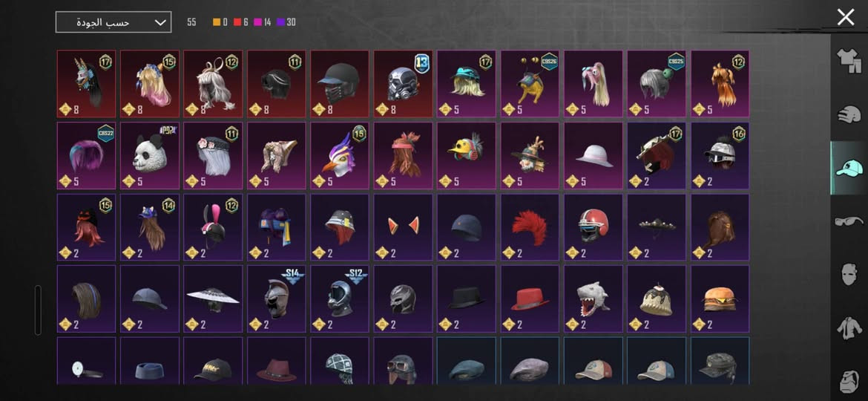868x401 pixels.
Task: Filter by the orange quality count
Action: click(x=220, y=22)
